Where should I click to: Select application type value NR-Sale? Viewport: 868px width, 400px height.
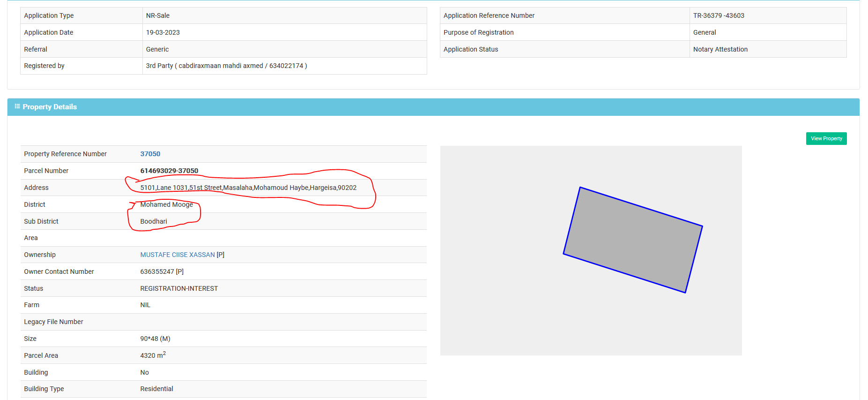click(x=157, y=15)
